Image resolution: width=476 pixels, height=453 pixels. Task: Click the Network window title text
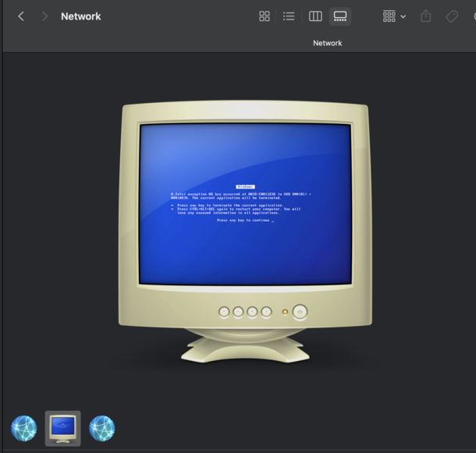pyautogui.click(x=80, y=16)
